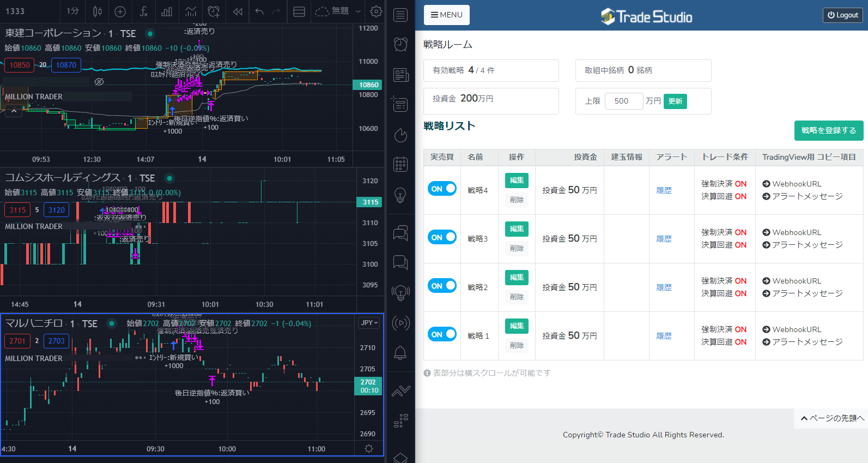This screenshot has width=868, height=463.
Task: Click the compare symbol plus icon
Action: point(120,11)
